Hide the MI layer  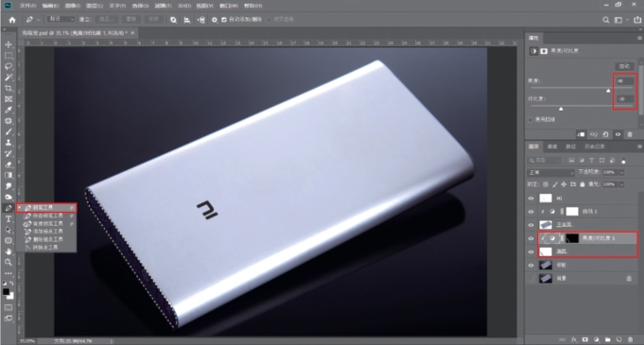pos(531,198)
